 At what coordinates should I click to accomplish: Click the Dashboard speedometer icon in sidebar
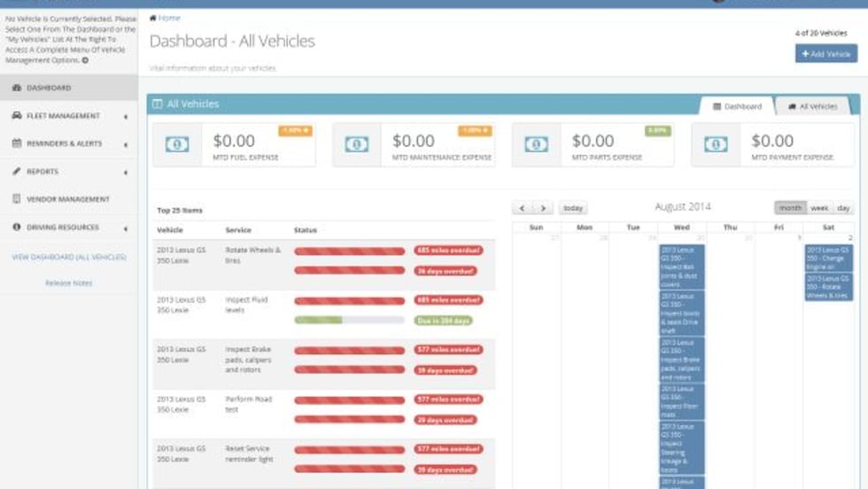tap(17, 89)
